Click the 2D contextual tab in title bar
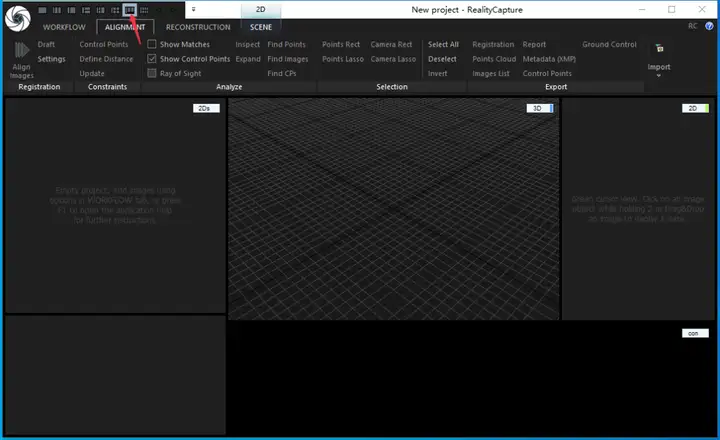 (261, 10)
